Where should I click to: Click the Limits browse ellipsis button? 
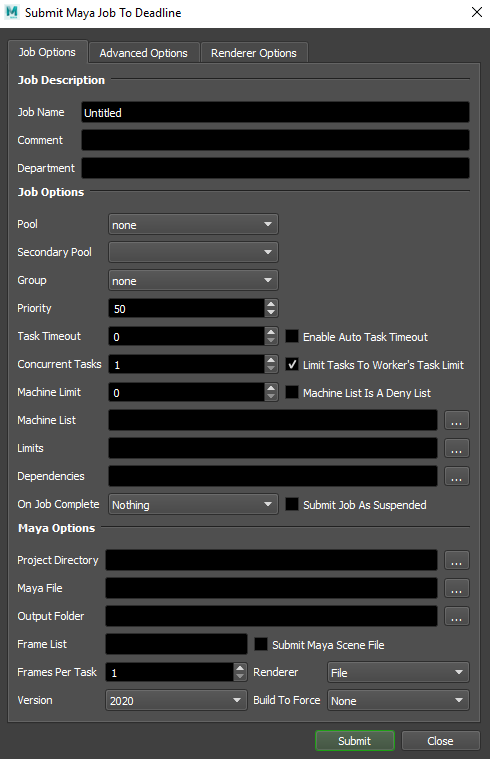click(x=456, y=448)
